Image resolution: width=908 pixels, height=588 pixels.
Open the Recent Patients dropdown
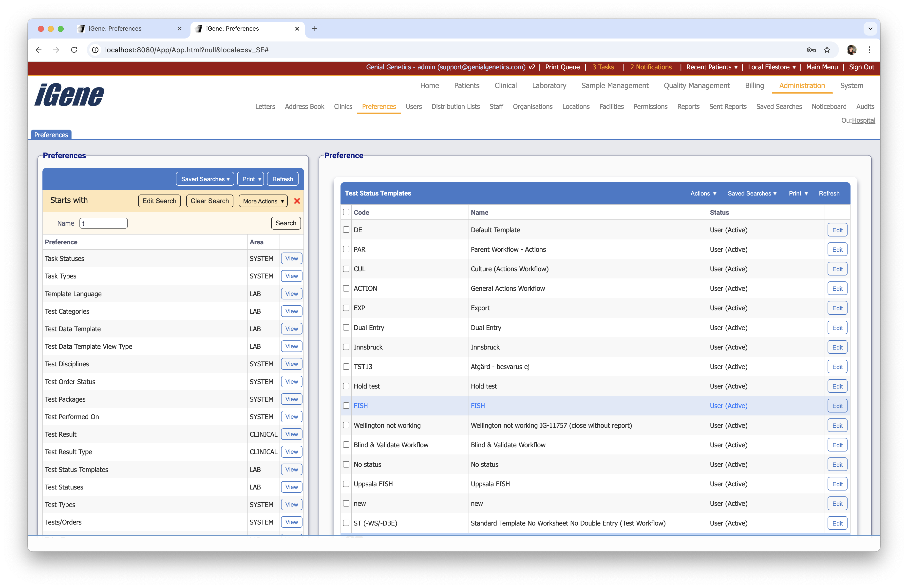coord(711,67)
